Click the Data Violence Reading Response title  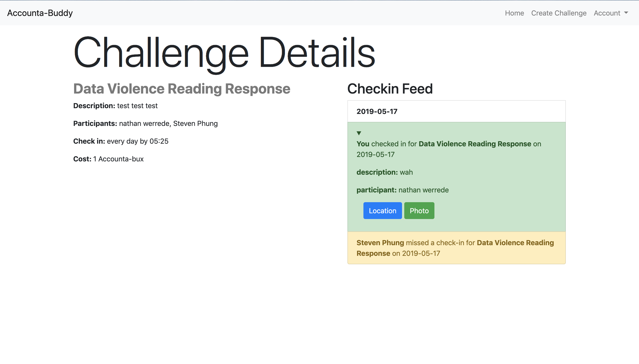182,89
